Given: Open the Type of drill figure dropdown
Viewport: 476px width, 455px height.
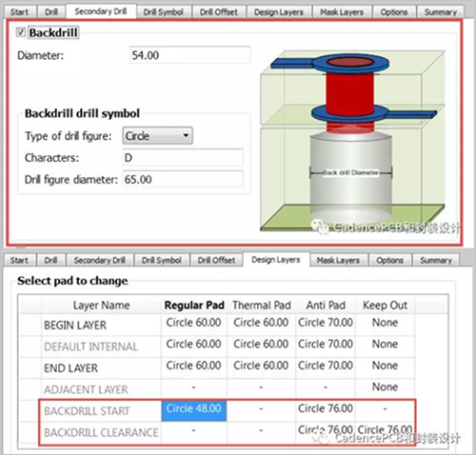Looking at the screenshot, I should 157,136.
